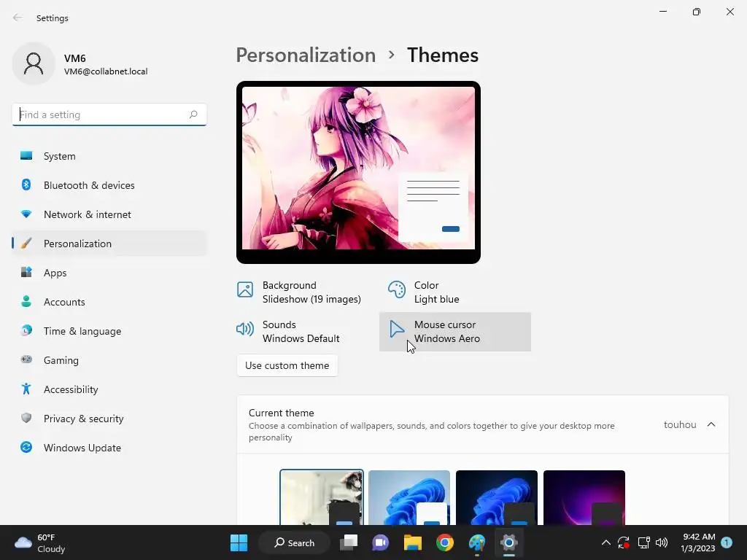Screen dimensions: 747x560
Task: Click the theme preview wallpaper image
Action: (358, 168)
